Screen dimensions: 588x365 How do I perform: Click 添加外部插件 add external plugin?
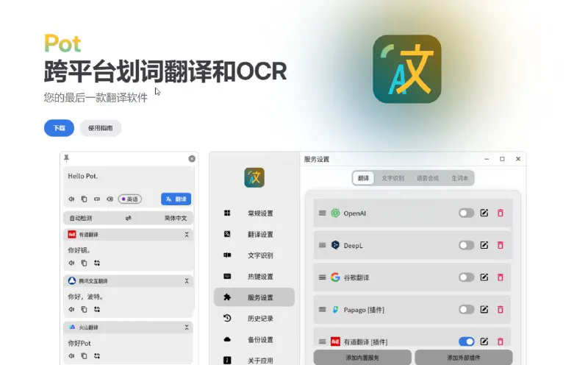click(464, 358)
